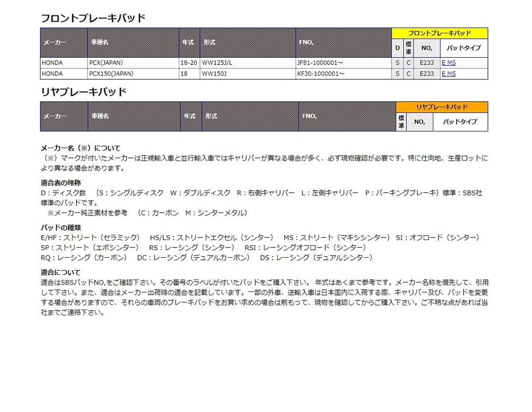Click the FNO, header in the rear pad table
The width and height of the screenshot is (532, 412).
[309, 116]
